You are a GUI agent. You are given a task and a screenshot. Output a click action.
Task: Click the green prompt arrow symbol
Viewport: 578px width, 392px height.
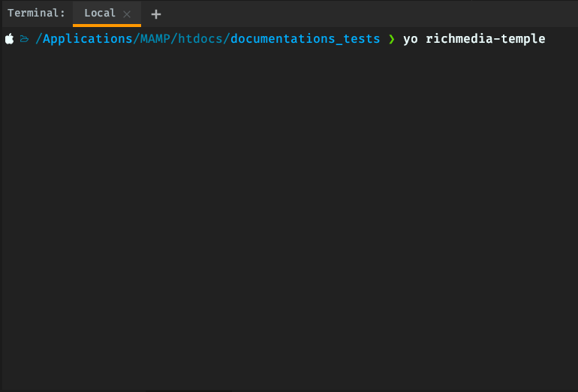(392, 39)
